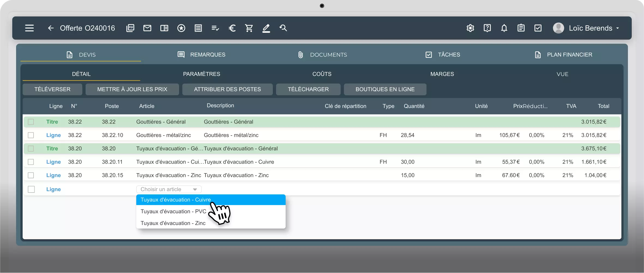
Task: Open the euro pricing icon
Action: click(x=232, y=28)
